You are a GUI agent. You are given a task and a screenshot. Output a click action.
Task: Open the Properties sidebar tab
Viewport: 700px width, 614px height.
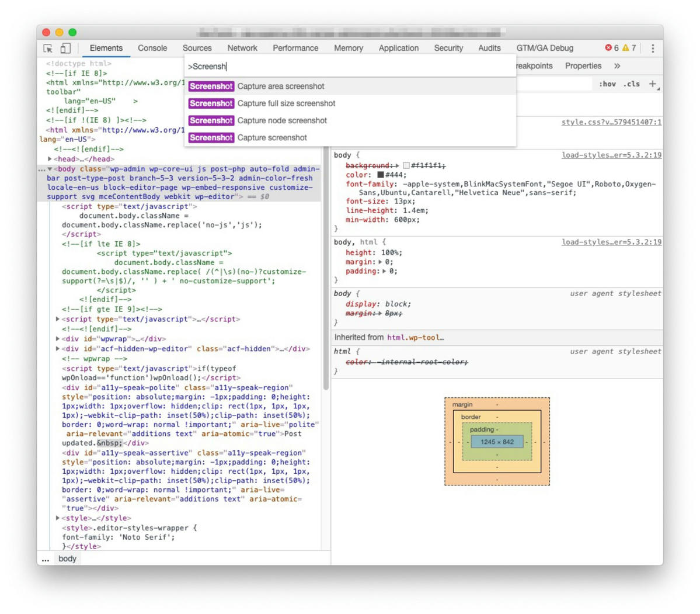(x=583, y=66)
